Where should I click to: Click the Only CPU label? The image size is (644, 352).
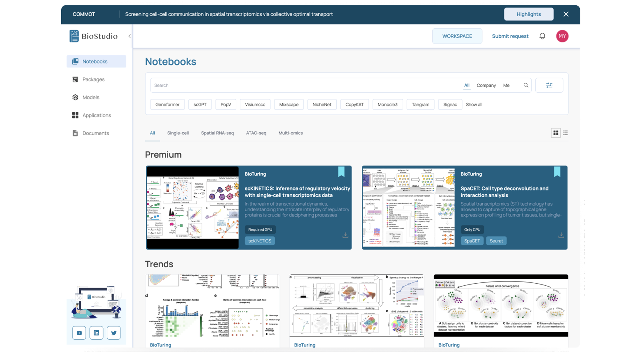(x=472, y=230)
